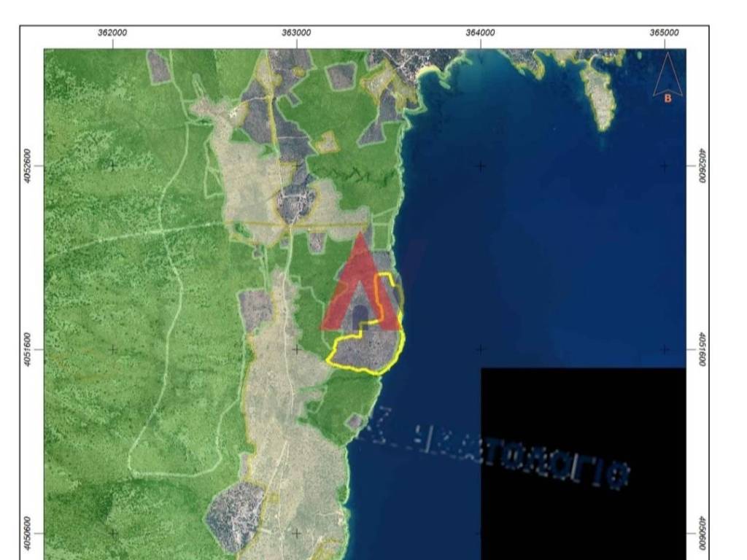Click the 363000 easting label at top
Screen dimensions: 747x560
(x=296, y=33)
